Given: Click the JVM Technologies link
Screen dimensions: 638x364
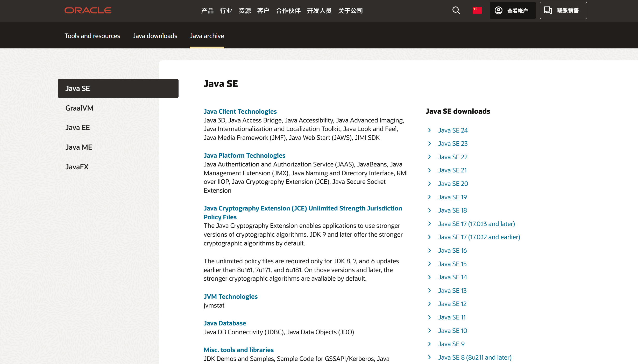Looking at the screenshot, I should (x=230, y=296).
